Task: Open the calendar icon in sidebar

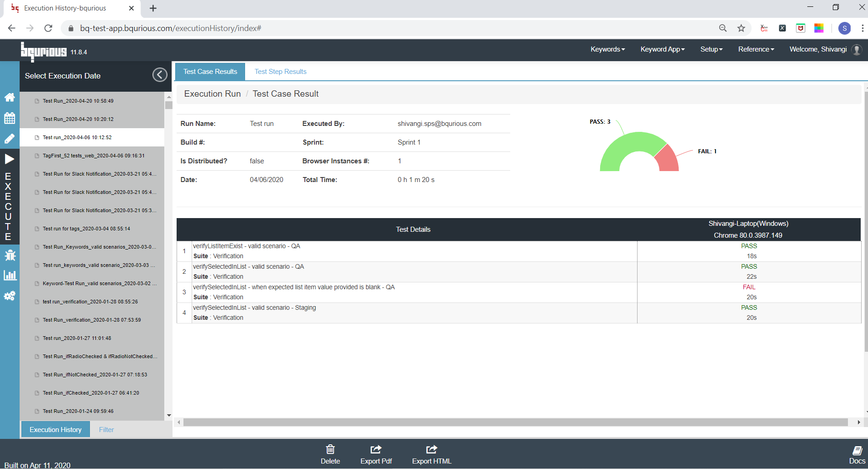Action: [10, 118]
